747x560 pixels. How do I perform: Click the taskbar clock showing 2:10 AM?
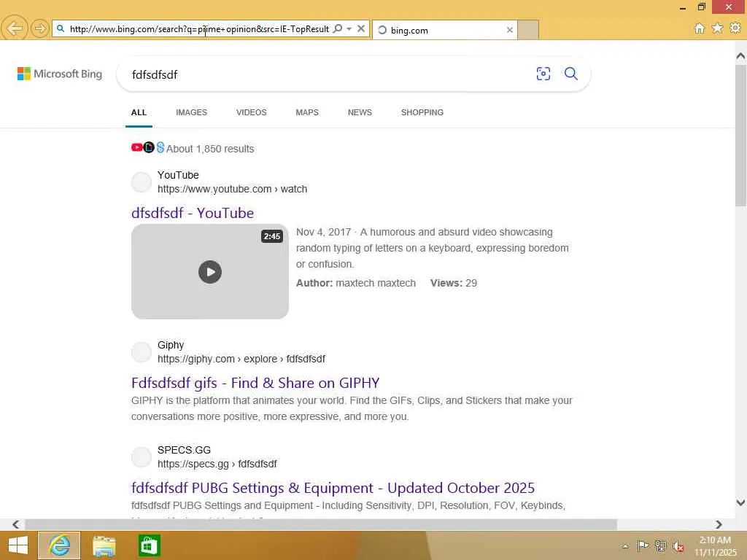coord(715,545)
